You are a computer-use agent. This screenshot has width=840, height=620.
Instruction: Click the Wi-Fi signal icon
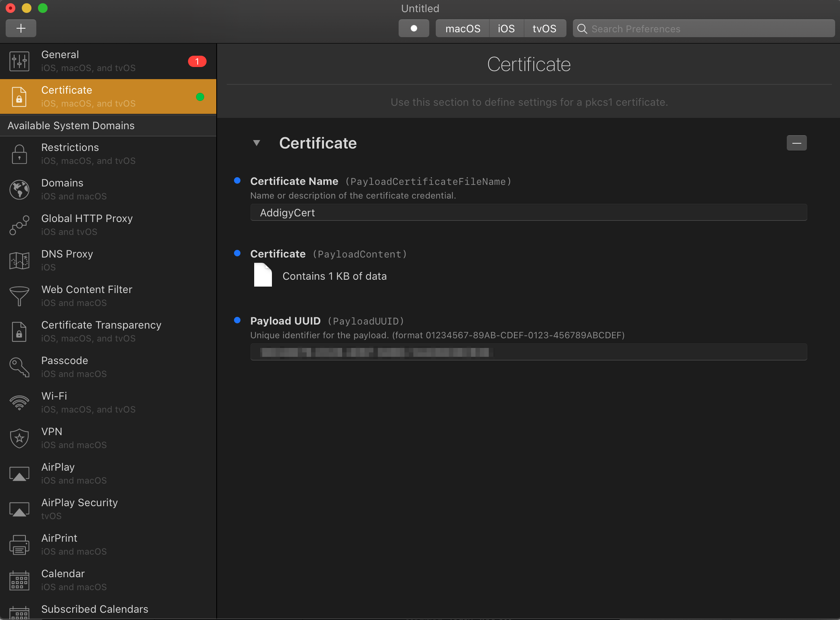19,403
